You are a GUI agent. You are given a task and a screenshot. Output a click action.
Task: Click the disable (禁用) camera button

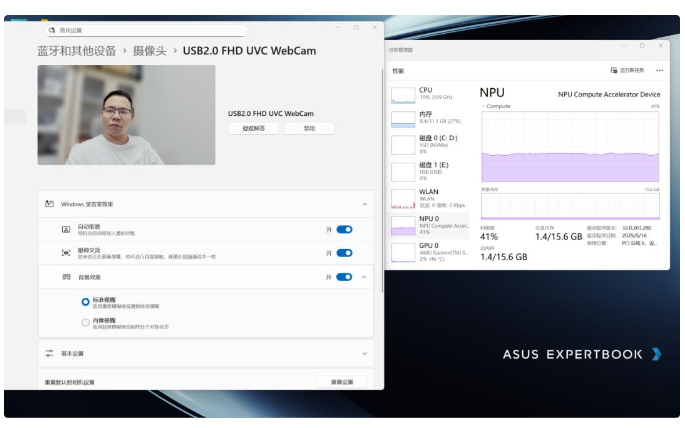pos(309,128)
